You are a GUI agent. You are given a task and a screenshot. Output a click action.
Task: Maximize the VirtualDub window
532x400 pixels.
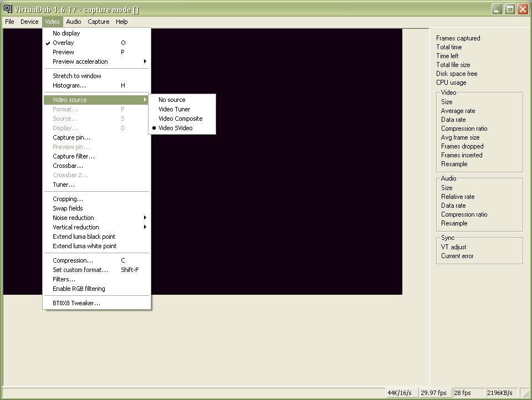pos(510,9)
